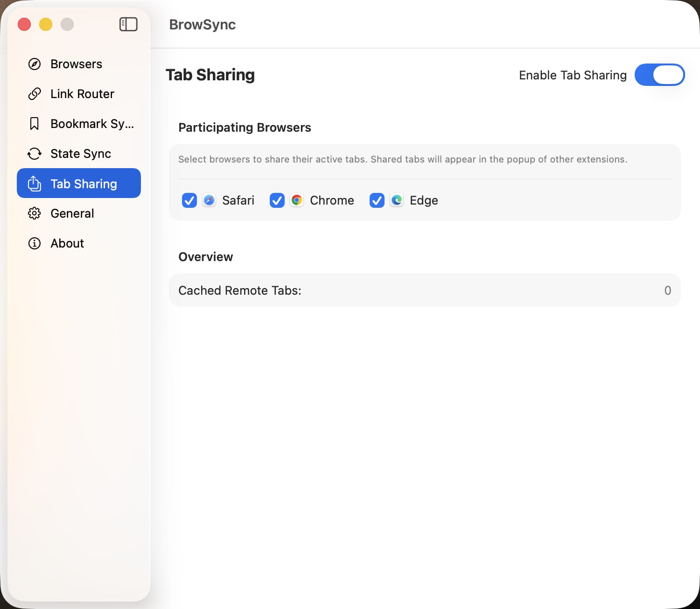This screenshot has height=609, width=700.
Task: Show the About page label
Action: [67, 243]
